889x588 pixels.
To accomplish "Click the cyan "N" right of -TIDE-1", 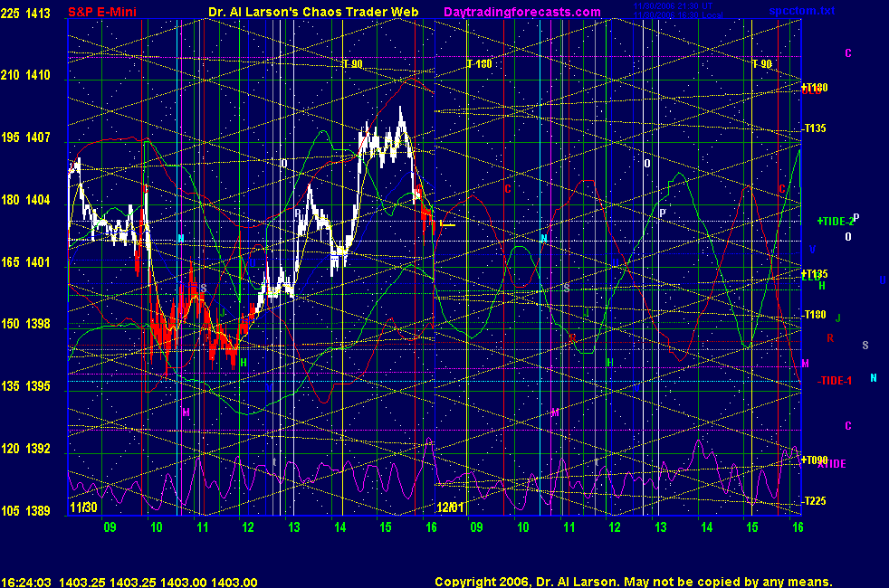I will pos(874,378).
